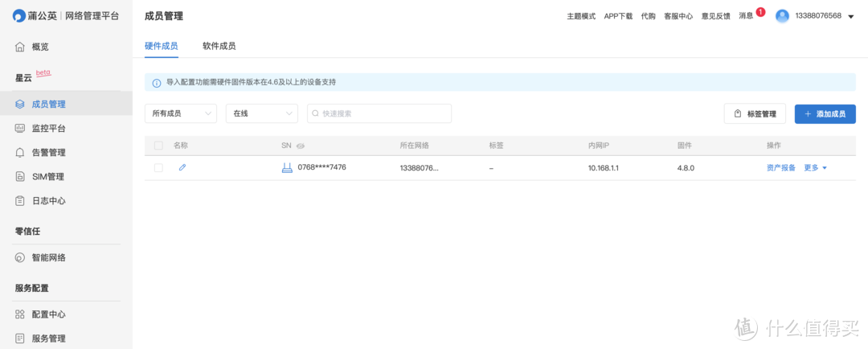Click the 日志中心 clipboard icon
This screenshot has height=349, width=868.
[20, 200]
